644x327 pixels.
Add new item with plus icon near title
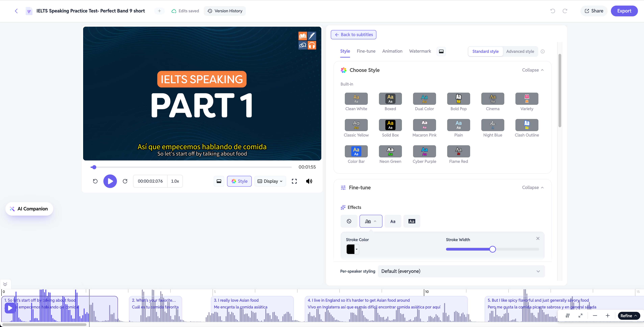click(x=159, y=11)
